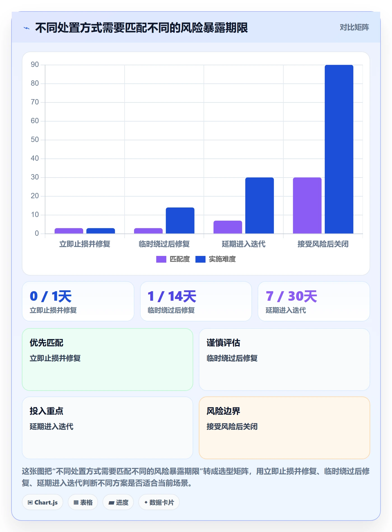Click the 延期进入迭代 x-axis label
This screenshot has height=532, width=392.
click(244, 244)
